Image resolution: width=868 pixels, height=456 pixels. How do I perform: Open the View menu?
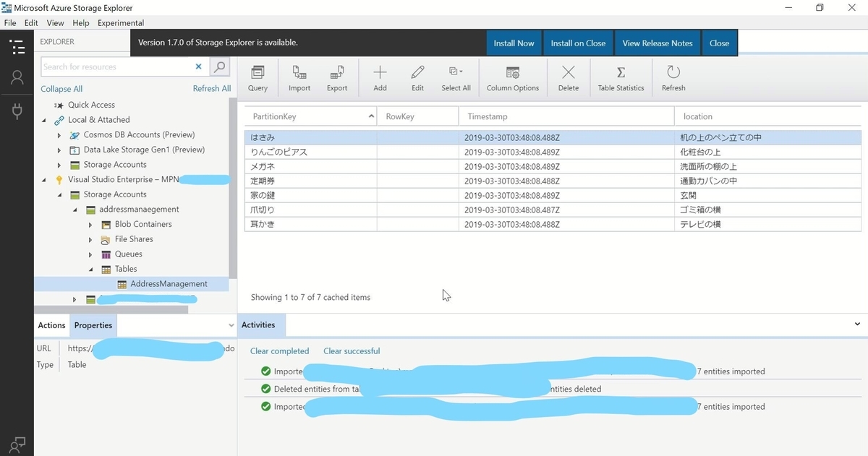55,23
